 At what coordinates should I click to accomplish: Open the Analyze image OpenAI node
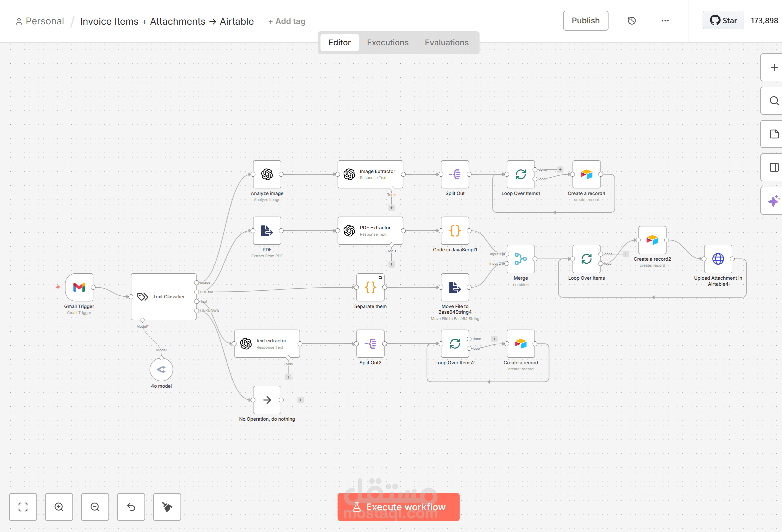(267, 174)
